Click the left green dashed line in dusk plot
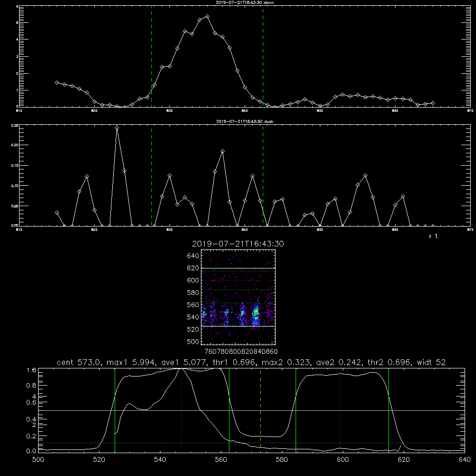The width and height of the screenshot is (476, 476). click(151, 175)
